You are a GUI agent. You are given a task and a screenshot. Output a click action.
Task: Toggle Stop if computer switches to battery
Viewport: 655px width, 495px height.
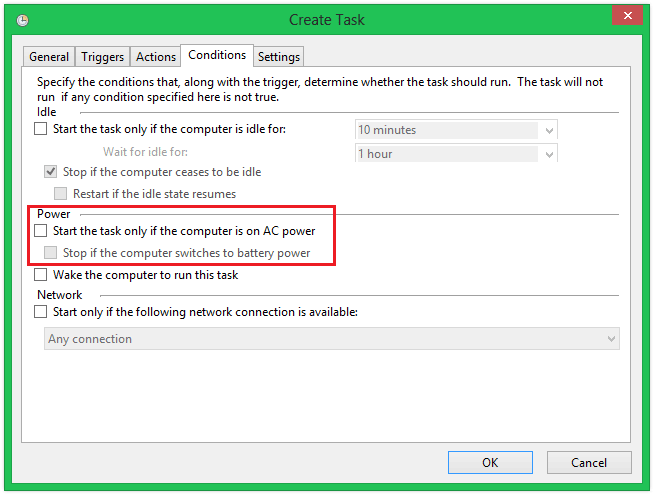tap(51, 253)
